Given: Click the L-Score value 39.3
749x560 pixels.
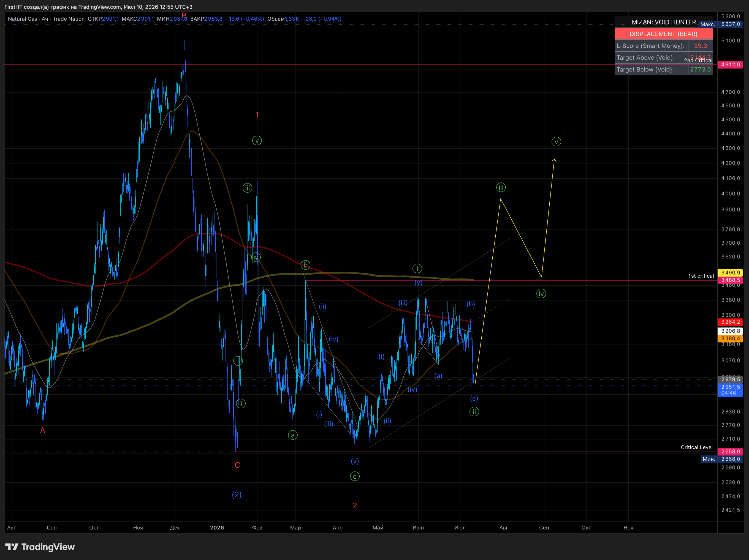Looking at the screenshot, I should pos(700,46).
